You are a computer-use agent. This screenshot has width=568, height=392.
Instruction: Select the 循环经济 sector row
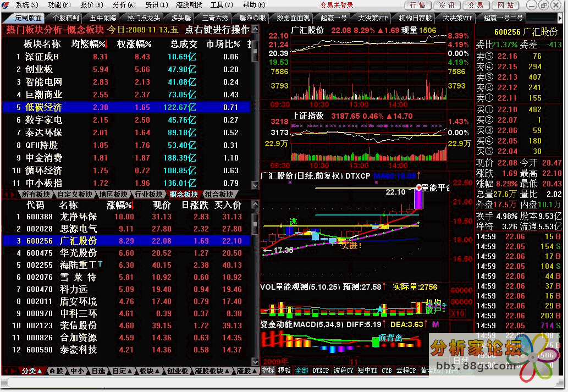click(126, 170)
